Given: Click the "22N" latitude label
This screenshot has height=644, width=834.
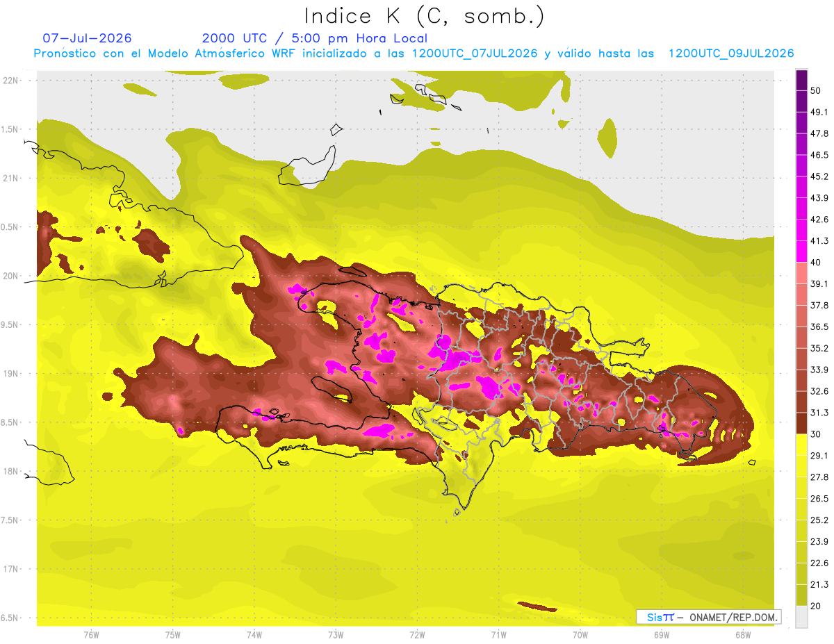Looking at the screenshot, I should (x=11, y=80).
